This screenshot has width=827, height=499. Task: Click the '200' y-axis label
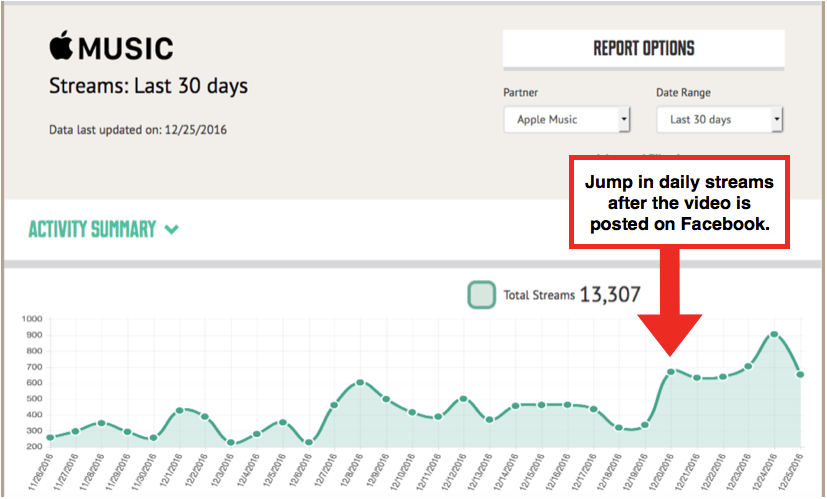click(x=35, y=447)
